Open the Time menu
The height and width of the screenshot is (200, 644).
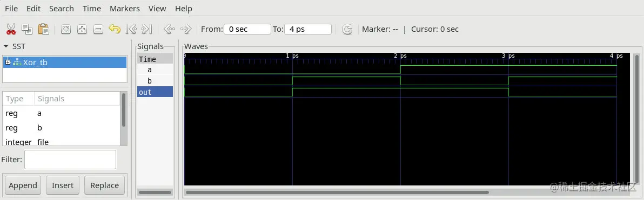(92, 8)
